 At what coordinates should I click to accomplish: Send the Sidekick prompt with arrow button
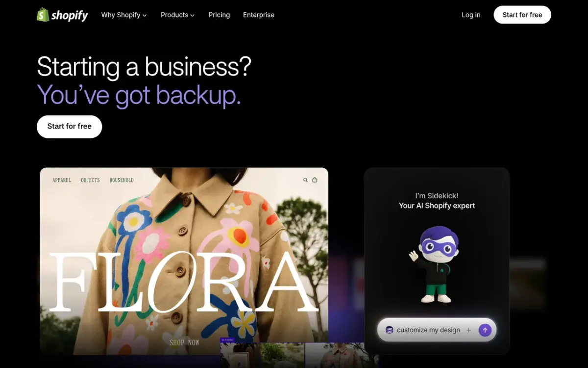(x=485, y=330)
